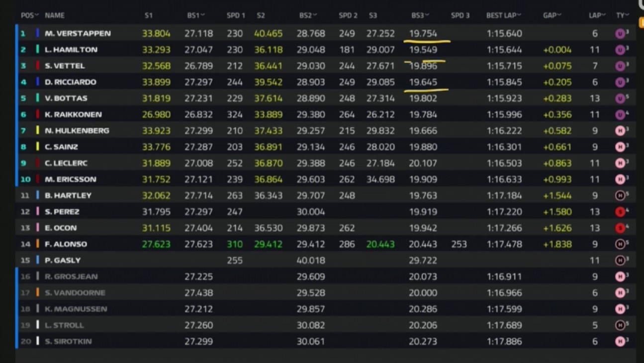Select driver S. Vettel's name
This screenshot has width=644, height=363.
coord(65,66)
